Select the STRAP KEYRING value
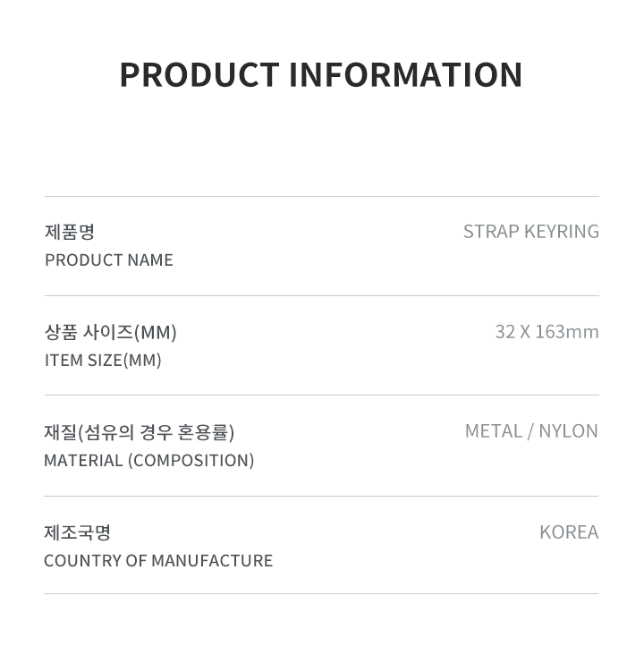This screenshot has width=644, height=655. (530, 232)
